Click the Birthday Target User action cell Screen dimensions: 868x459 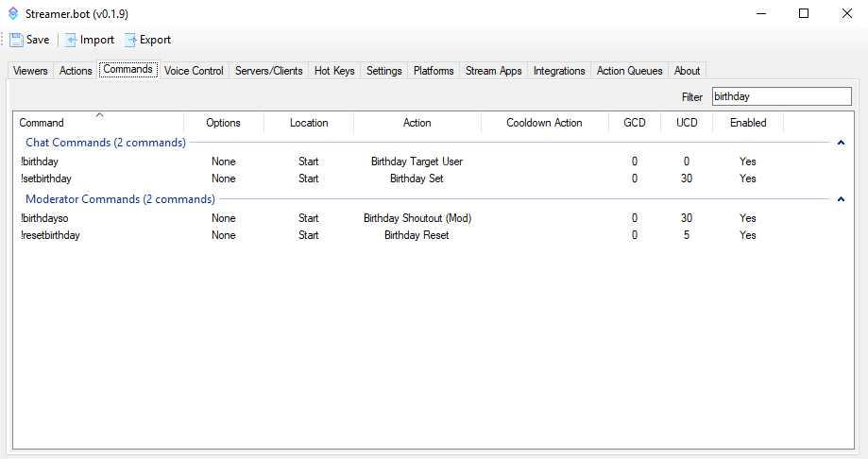tap(417, 161)
